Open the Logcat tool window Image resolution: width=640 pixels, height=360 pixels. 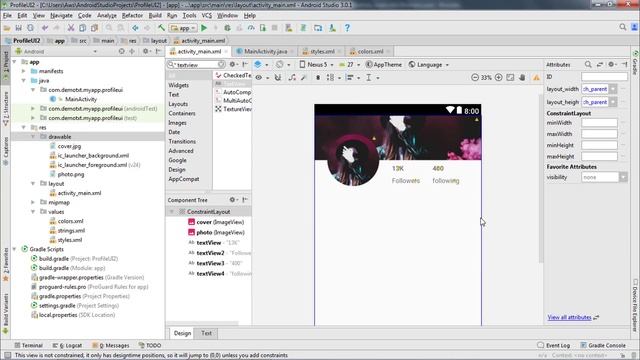tap(67, 345)
